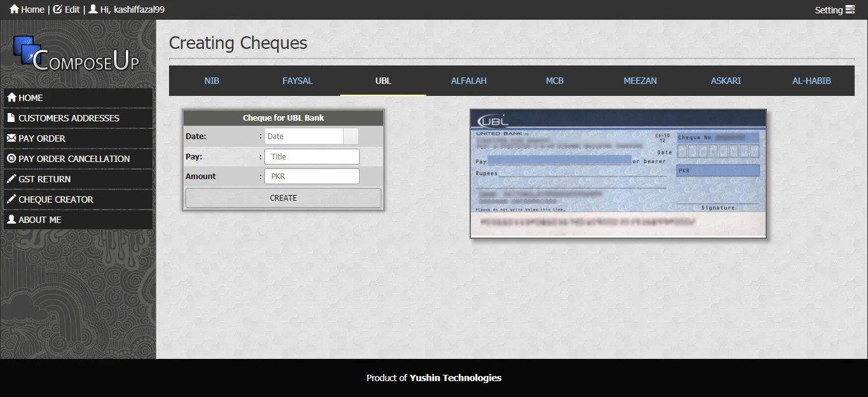Click the UBL cheque preview image

click(618, 174)
